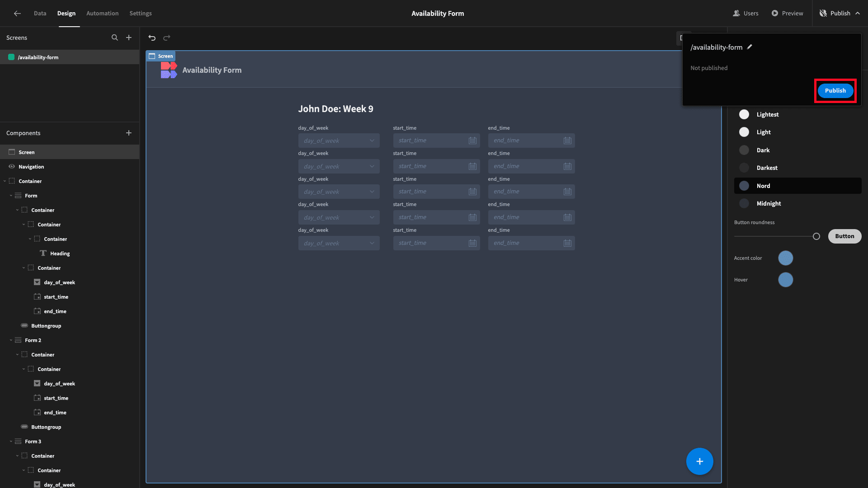Click the undo arrow icon

pyautogui.click(x=152, y=38)
